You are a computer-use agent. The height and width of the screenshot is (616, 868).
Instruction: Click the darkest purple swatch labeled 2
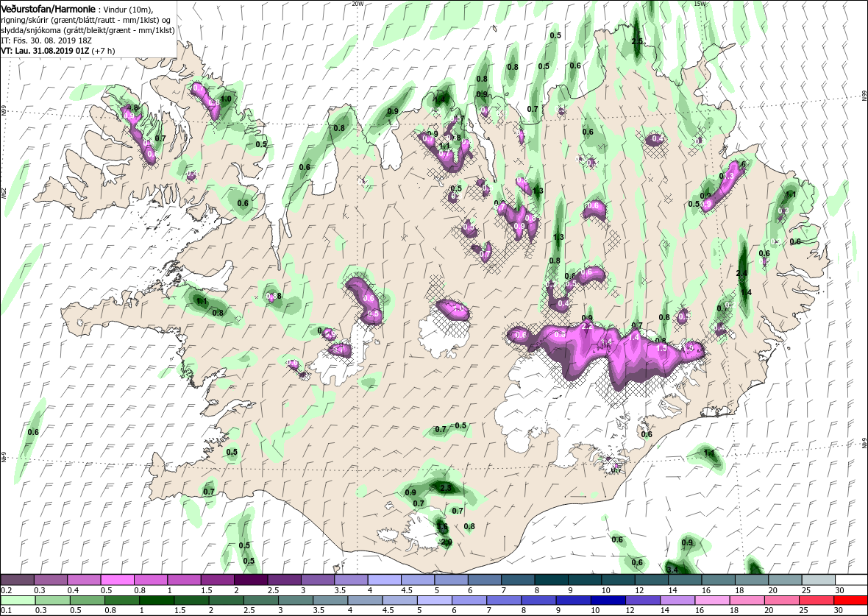tap(252, 580)
